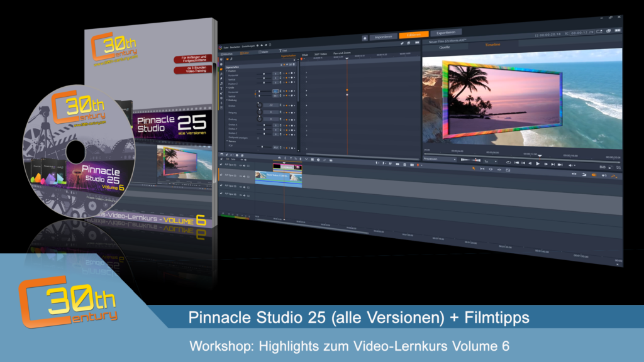Image resolution: width=644 pixels, height=362 pixels.
Task: Click the orange keyframe on the editor timeline
Action: coord(347,90)
